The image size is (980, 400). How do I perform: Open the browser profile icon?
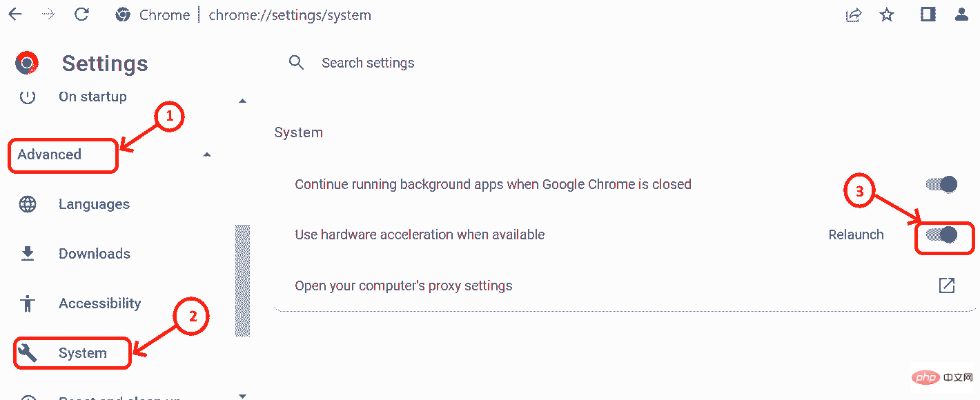pos(962,14)
